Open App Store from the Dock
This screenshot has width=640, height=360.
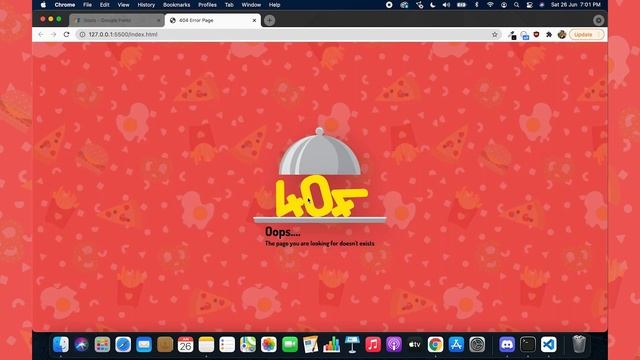click(456, 344)
